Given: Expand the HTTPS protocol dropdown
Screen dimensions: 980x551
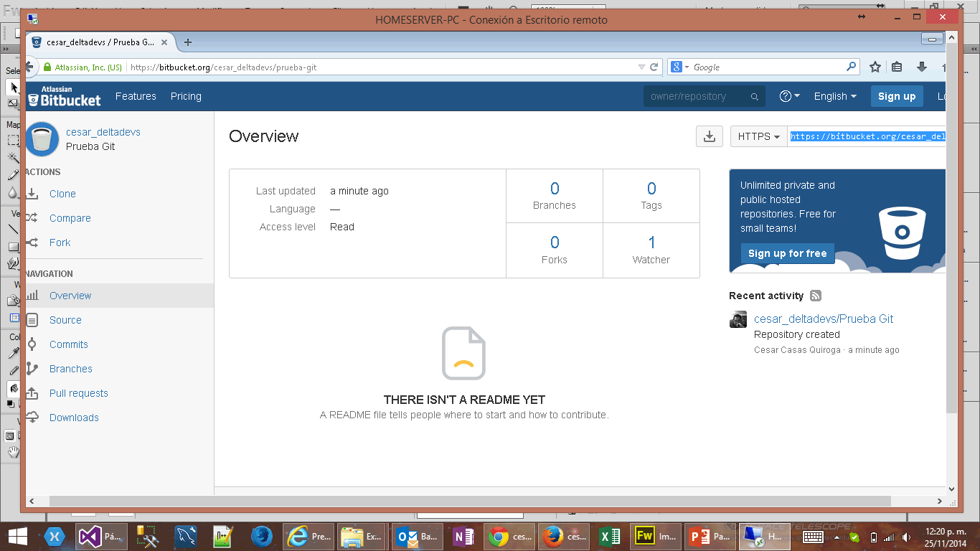Looking at the screenshot, I should coord(759,136).
